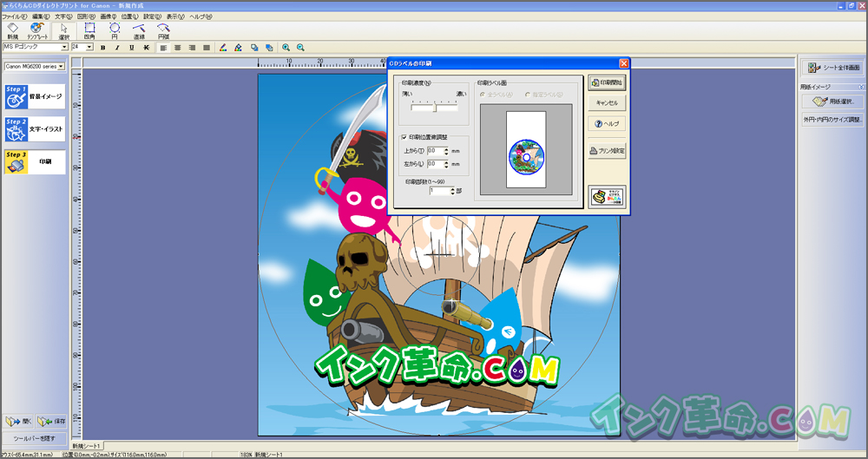This screenshot has width=868, height=459.
Task: Click the 左から offset spinner arrows
Action: click(446, 164)
